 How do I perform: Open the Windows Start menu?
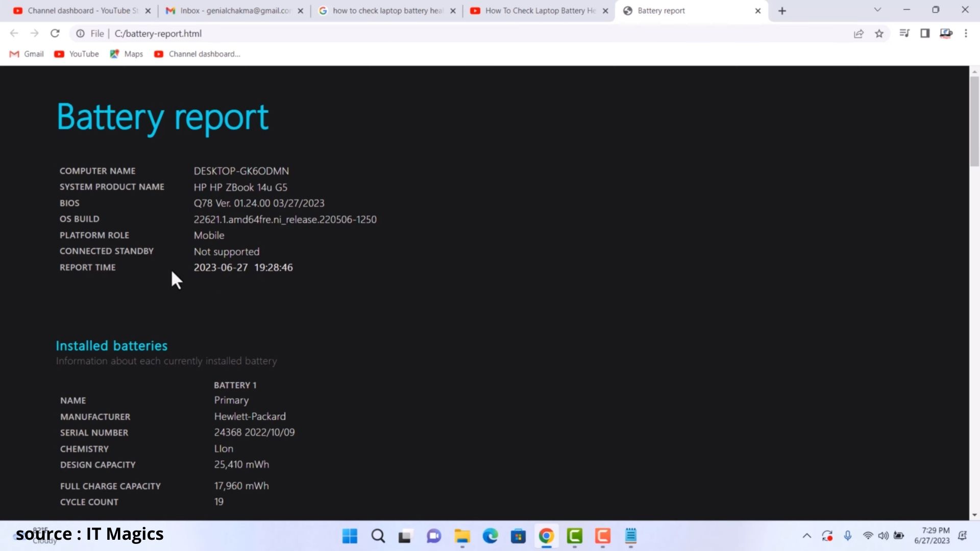coord(350,536)
